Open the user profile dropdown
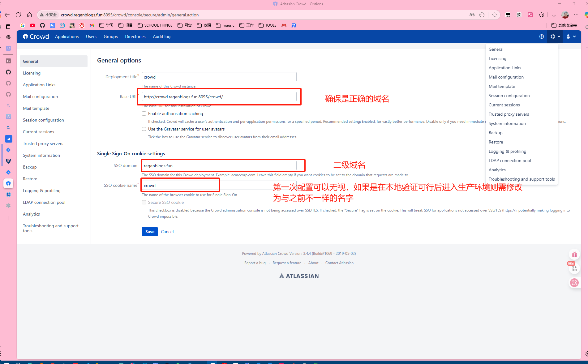 tap(571, 36)
